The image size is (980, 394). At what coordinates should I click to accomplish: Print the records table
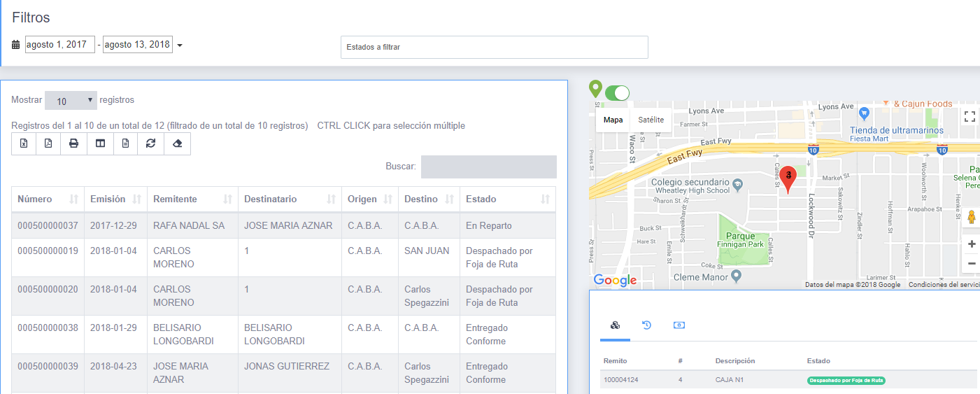click(x=74, y=143)
